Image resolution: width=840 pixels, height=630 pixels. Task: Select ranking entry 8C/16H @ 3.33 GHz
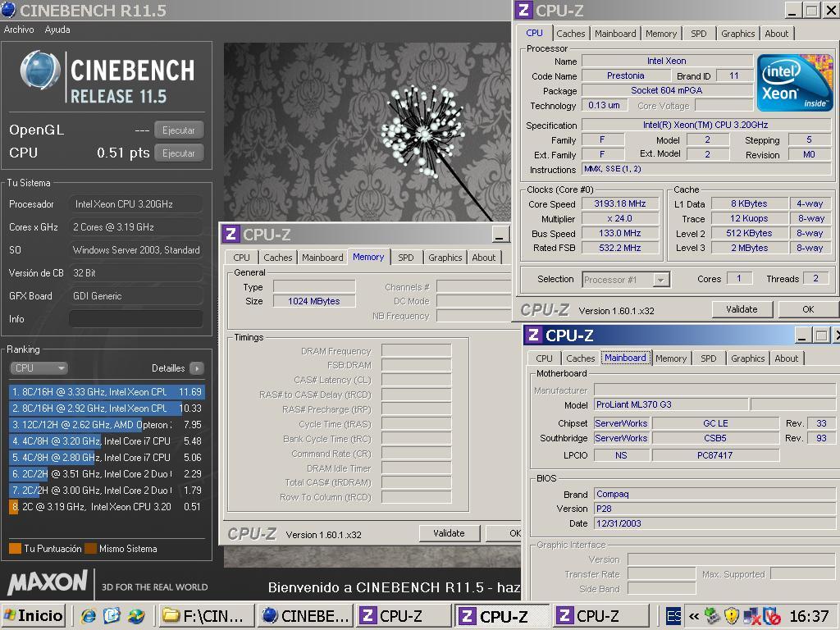point(107,392)
